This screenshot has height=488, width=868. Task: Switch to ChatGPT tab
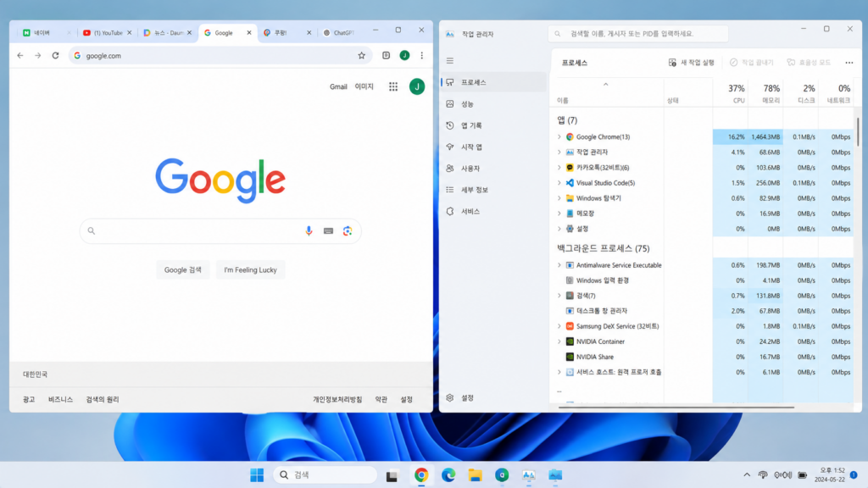click(x=339, y=33)
